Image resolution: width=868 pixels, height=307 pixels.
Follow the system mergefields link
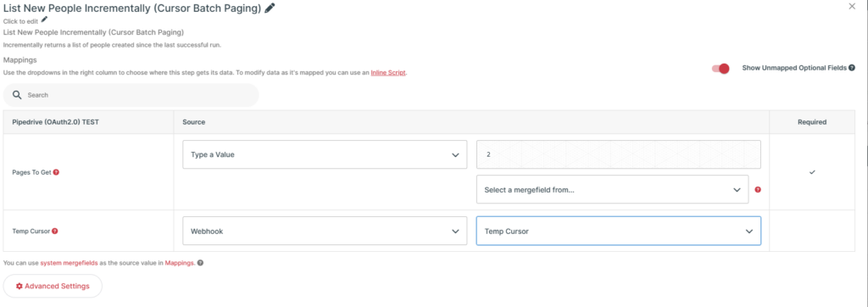70,263
